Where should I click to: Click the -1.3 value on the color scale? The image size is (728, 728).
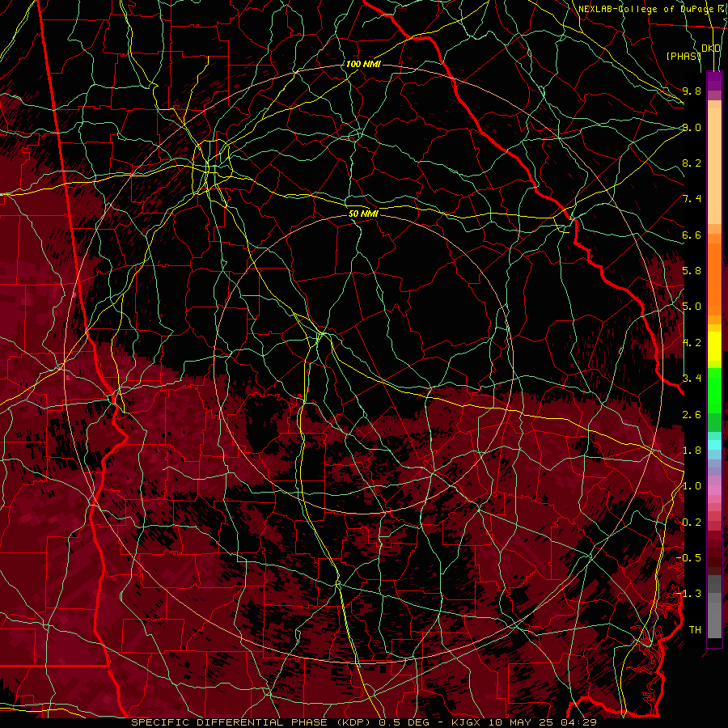pyautogui.click(x=688, y=594)
